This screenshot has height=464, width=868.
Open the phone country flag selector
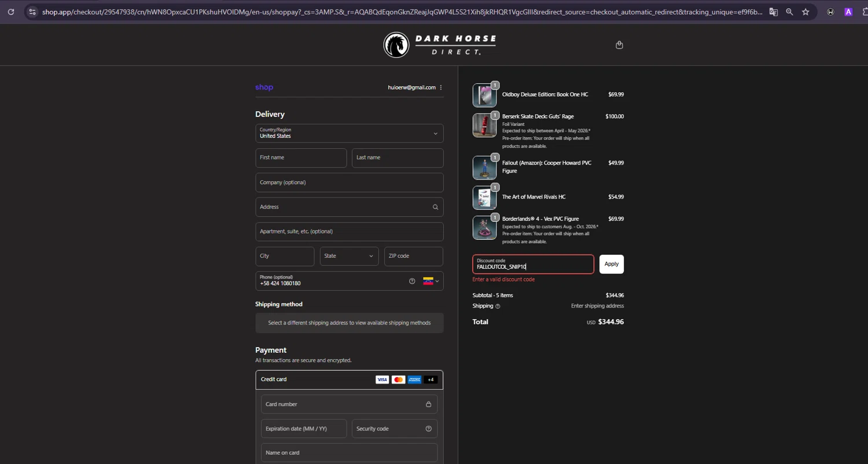[431, 281]
